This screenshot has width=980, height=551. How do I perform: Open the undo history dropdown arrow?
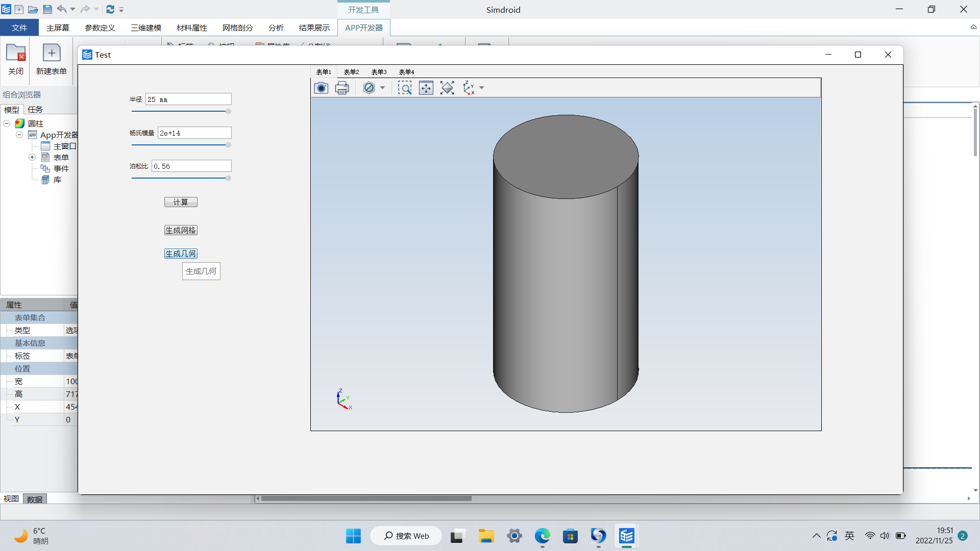[72, 9]
